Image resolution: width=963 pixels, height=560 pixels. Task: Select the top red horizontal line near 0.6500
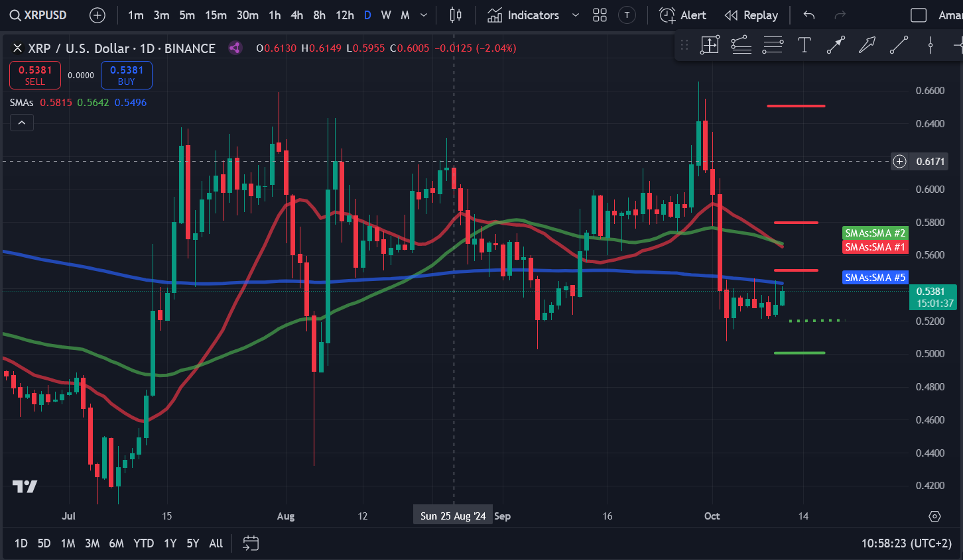(x=796, y=105)
